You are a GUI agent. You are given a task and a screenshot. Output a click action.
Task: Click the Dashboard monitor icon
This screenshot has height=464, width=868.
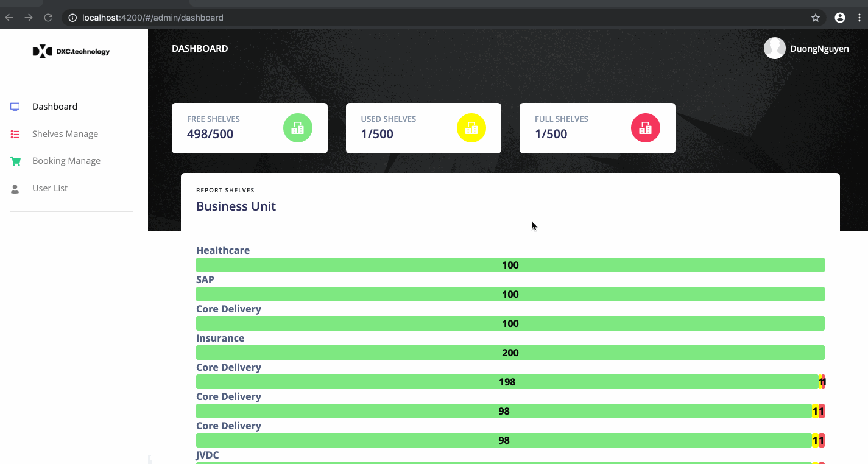click(x=15, y=107)
